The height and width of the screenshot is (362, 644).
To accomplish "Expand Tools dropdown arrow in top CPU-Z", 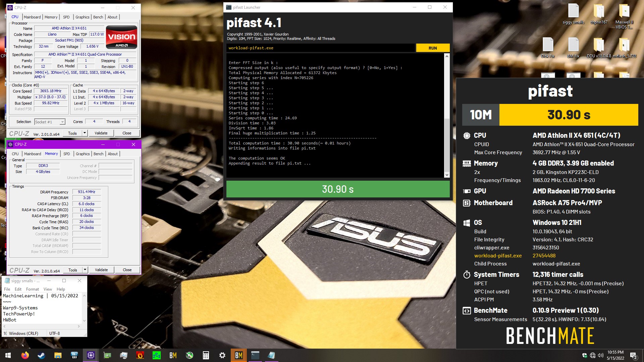I will (x=85, y=133).
